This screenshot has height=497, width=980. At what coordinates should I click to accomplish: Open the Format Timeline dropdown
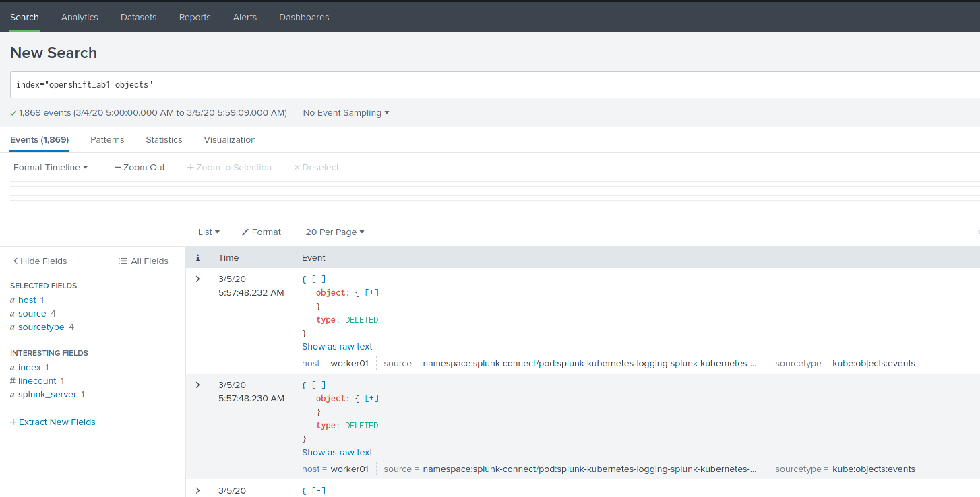51,167
